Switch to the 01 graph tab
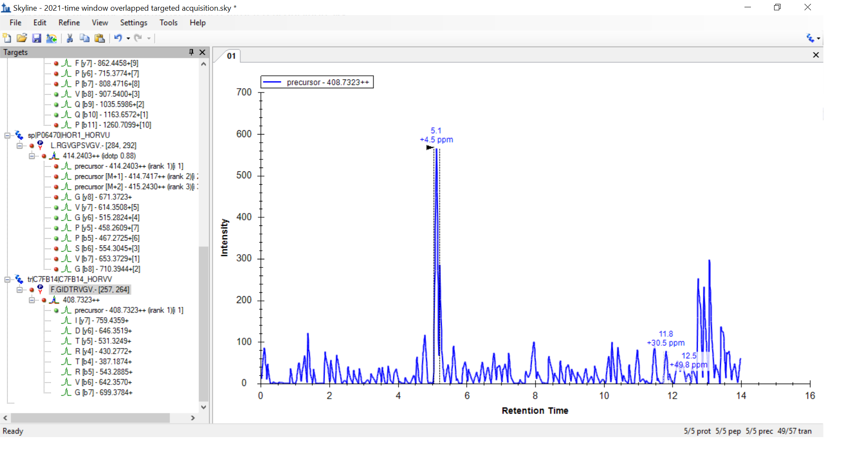The image size is (868, 456). coord(231,56)
